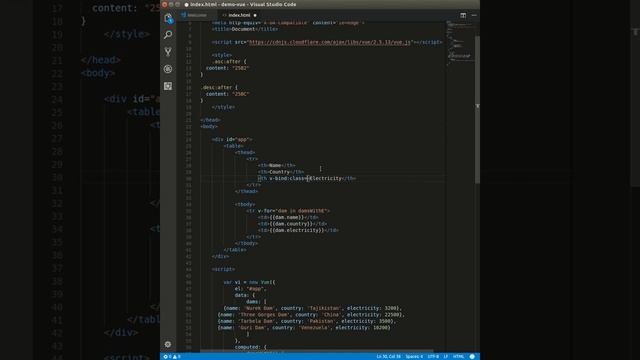Click the LF end-of-line status item
This screenshot has height=360, width=640.
tap(446, 356)
